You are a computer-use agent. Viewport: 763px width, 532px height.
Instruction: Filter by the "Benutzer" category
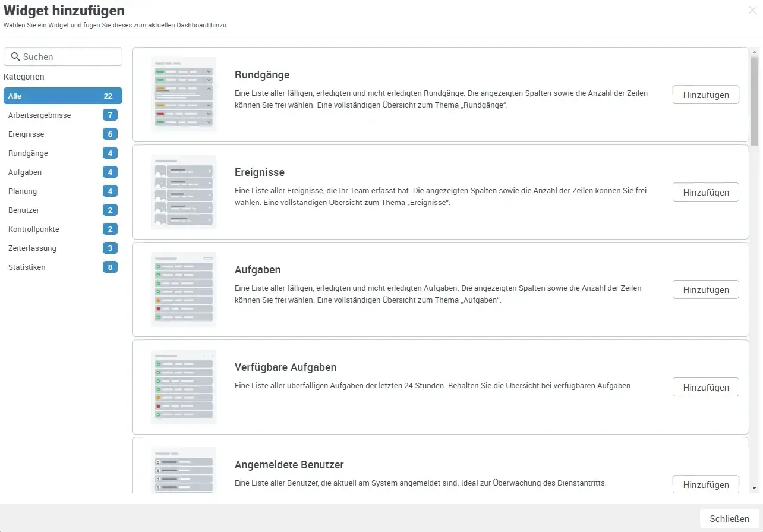pos(62,210)
